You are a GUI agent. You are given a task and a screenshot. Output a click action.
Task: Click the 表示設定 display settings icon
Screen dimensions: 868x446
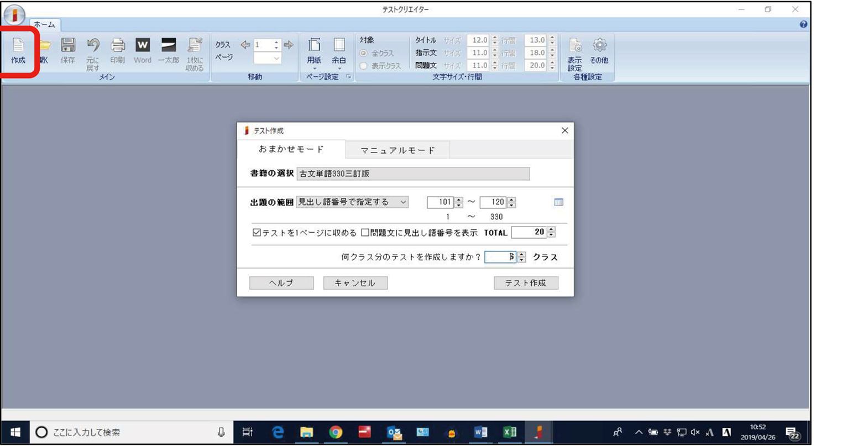pos(574,53)
